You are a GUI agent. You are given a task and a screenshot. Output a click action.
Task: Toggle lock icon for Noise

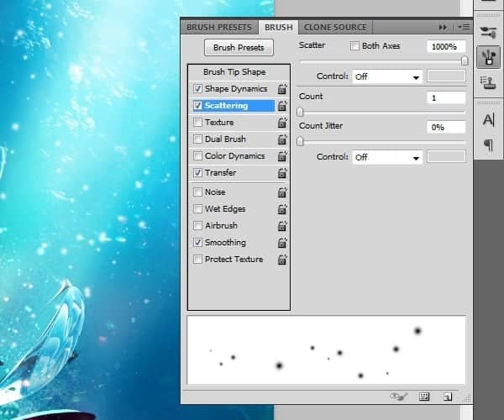[282, 192]
